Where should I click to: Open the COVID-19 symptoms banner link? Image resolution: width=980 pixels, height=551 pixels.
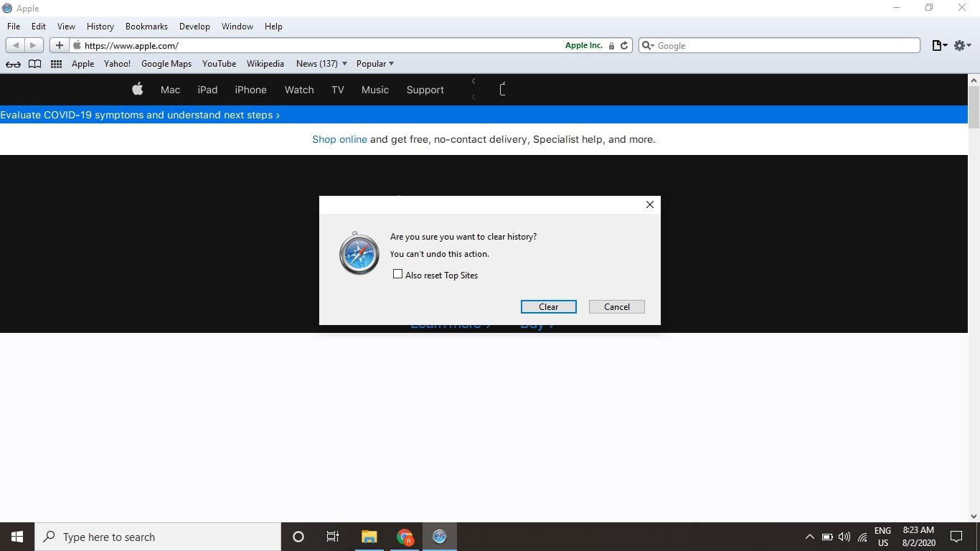click(x=140, y=115)
